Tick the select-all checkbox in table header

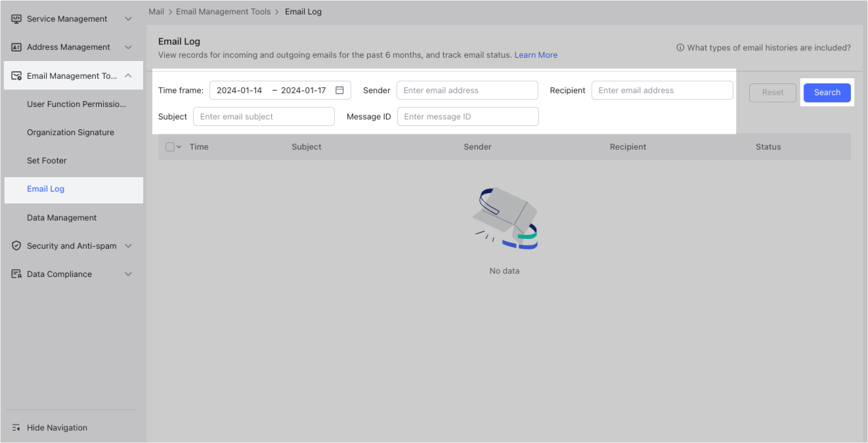click(x=170, y=147)
